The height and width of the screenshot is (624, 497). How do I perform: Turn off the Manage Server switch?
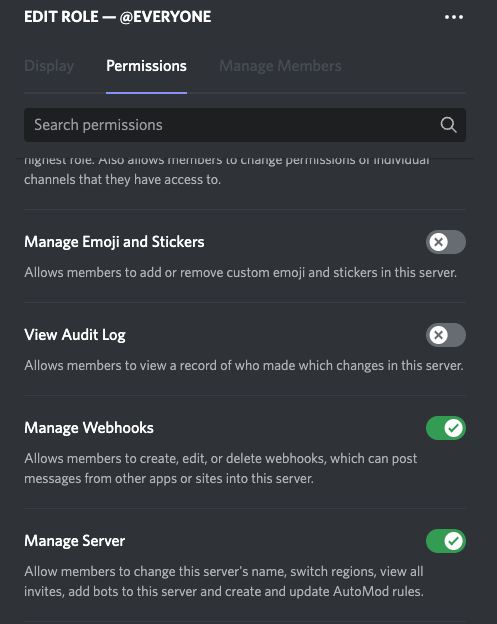446,541
